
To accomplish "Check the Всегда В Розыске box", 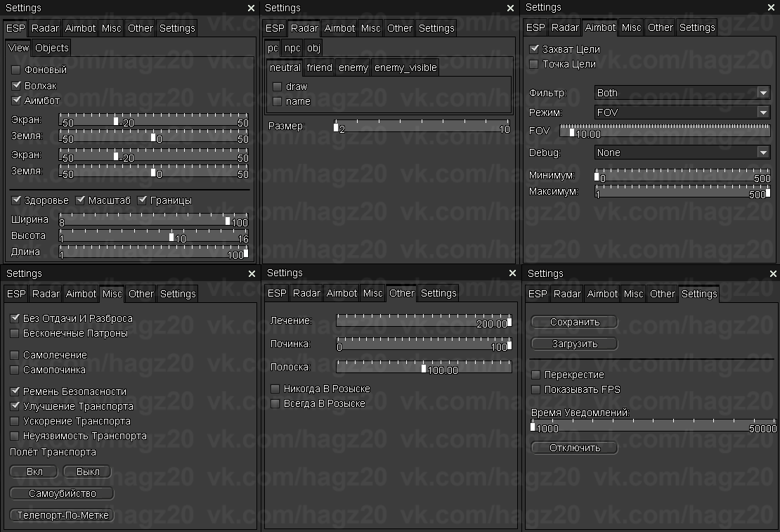I will [275, 403].
